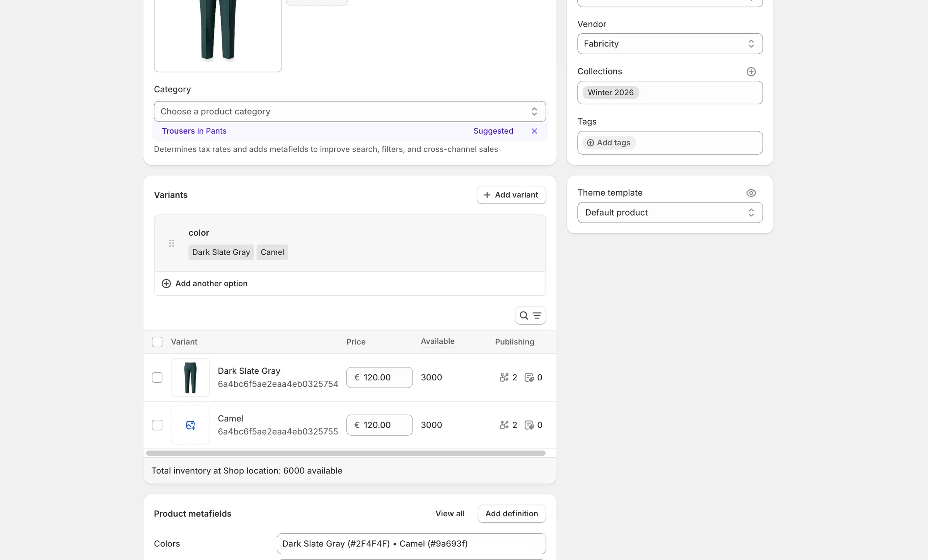
Task: Select all variants checkbox
Action: 157,342
